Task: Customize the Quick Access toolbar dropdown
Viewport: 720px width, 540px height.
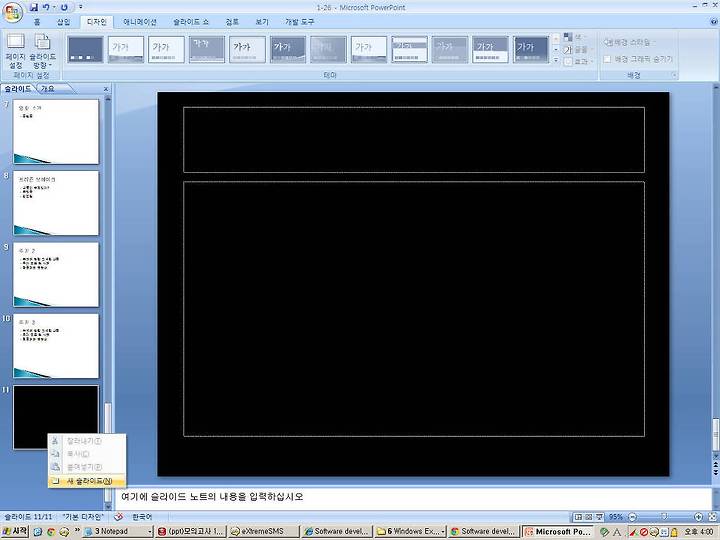Action: click(x=81, y=7)
